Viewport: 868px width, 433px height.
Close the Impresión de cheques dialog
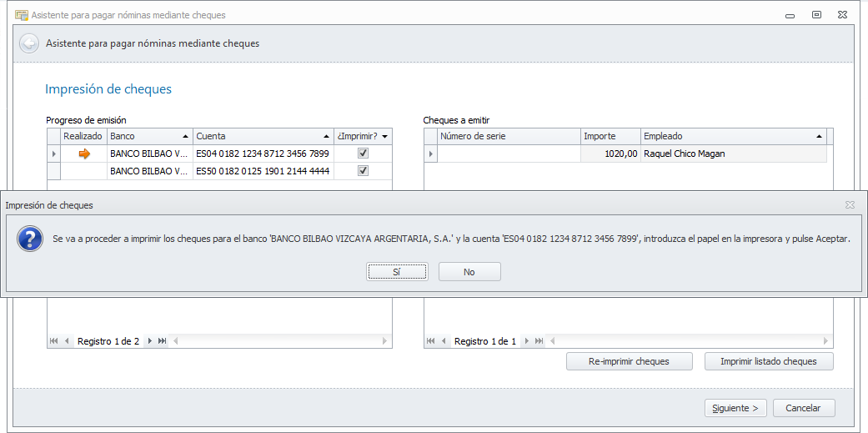click(x=850, y=205)
